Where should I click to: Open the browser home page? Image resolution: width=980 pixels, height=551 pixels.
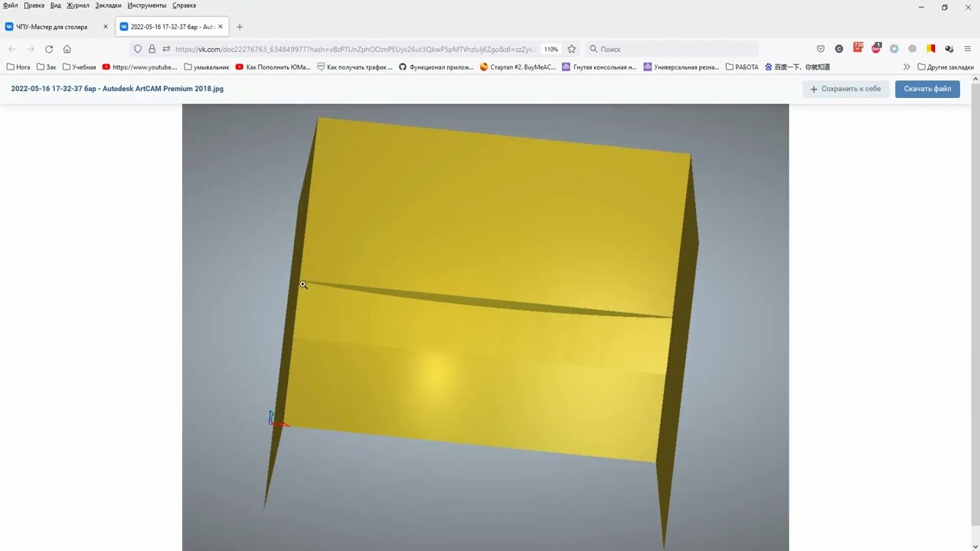pos(67,49)
